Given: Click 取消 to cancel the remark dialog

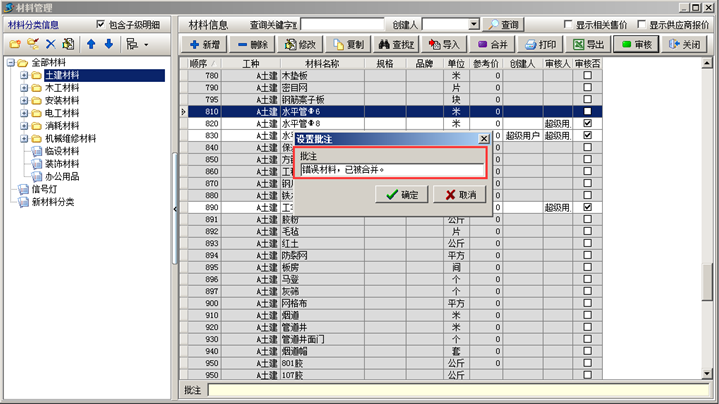Looking at the screenshot, I should coord(460,195).
